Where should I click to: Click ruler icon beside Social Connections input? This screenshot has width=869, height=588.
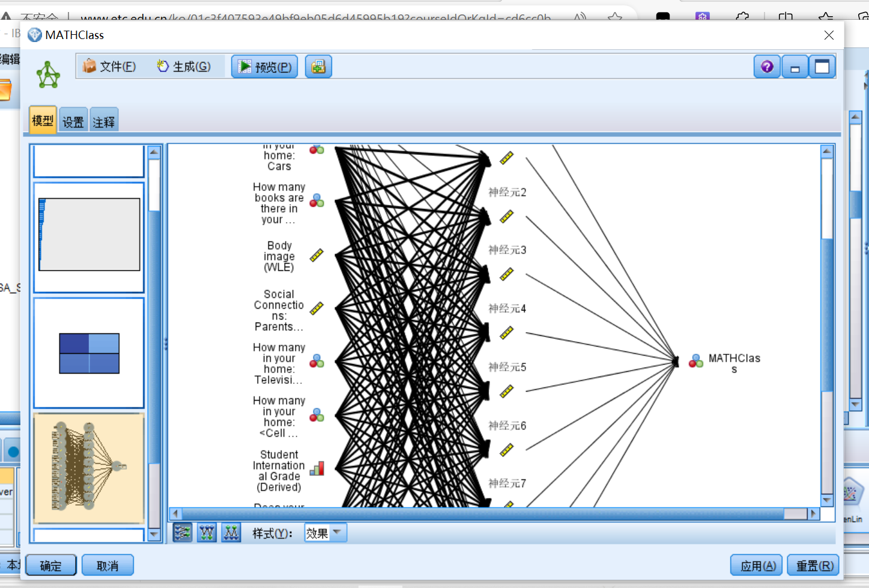[x=316, y=308]
